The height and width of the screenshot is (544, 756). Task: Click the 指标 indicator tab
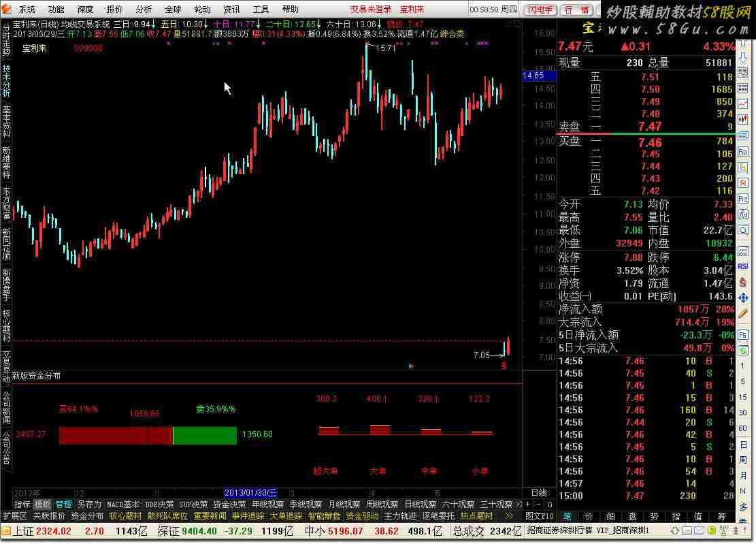pos(22,505)
